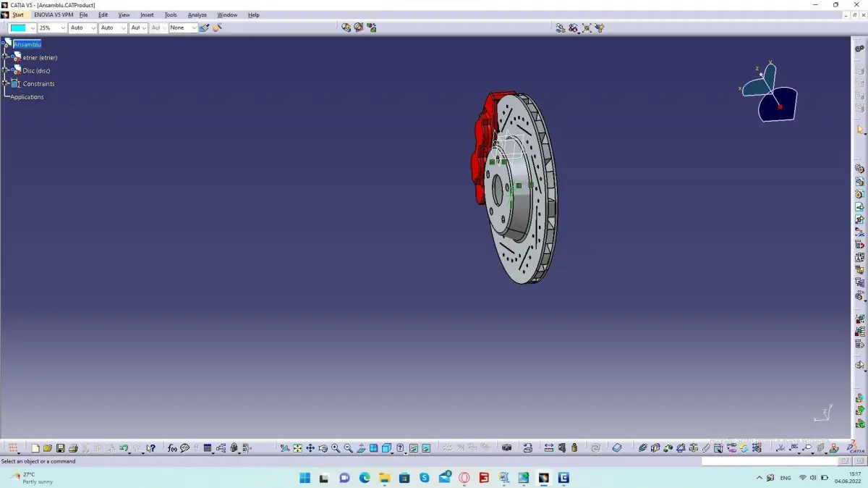The width and height of the screenshot is (868, 488).
Task: Open the Insert menu
Action: tap(147, 14)
